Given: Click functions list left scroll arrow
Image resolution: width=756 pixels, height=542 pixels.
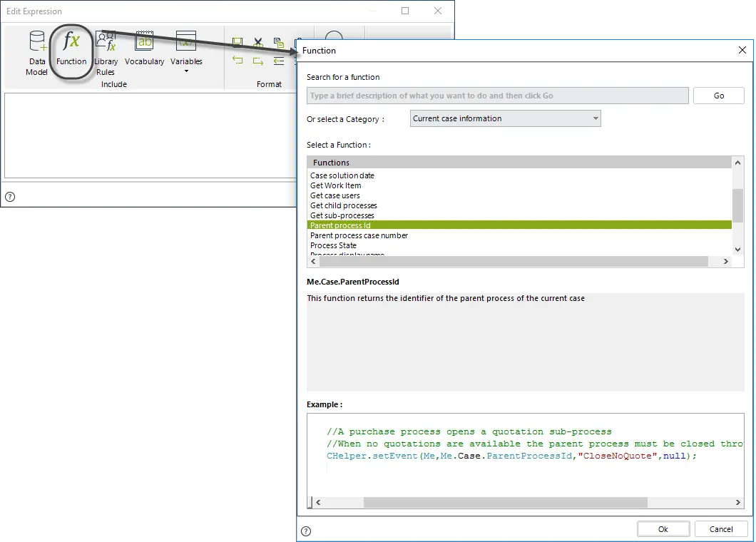Looking at the screenshot, I should 313,261.
